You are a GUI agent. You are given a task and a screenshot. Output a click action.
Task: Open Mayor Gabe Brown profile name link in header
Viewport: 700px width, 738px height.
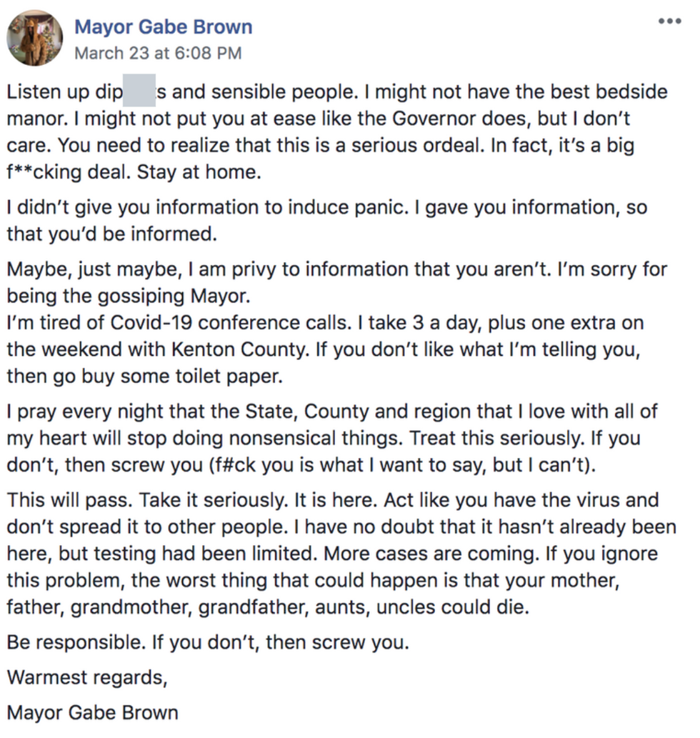(x=163, y=27)
